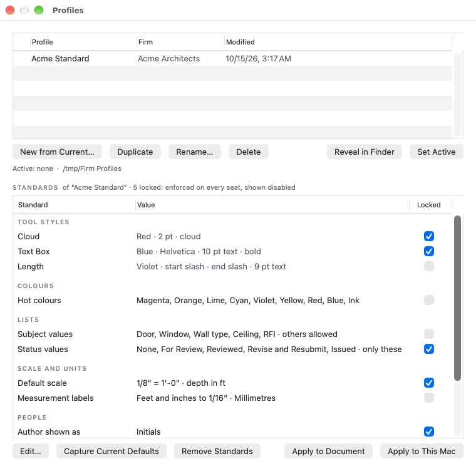Click the SCALE AND UNITS group heading
476x471 pixels.
tap(52, 368)
